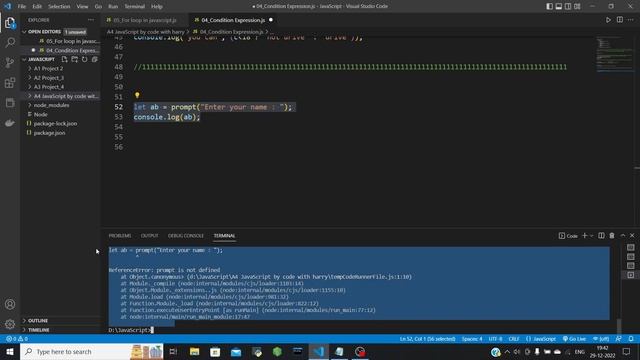Click the CRLF line ending indicator
The height and width of the screenshot is (360, 640).
tap(514, 339)
